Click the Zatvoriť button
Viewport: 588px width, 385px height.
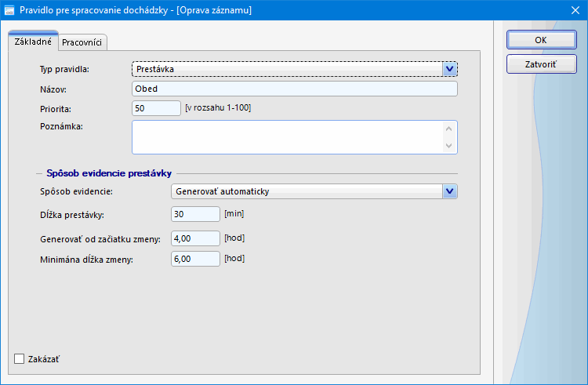pos(541,64)
